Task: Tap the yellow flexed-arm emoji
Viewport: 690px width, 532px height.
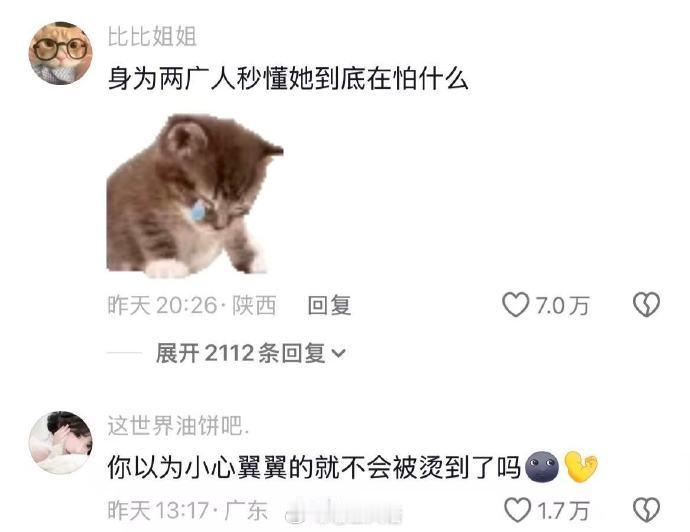Action: (581, 466)
